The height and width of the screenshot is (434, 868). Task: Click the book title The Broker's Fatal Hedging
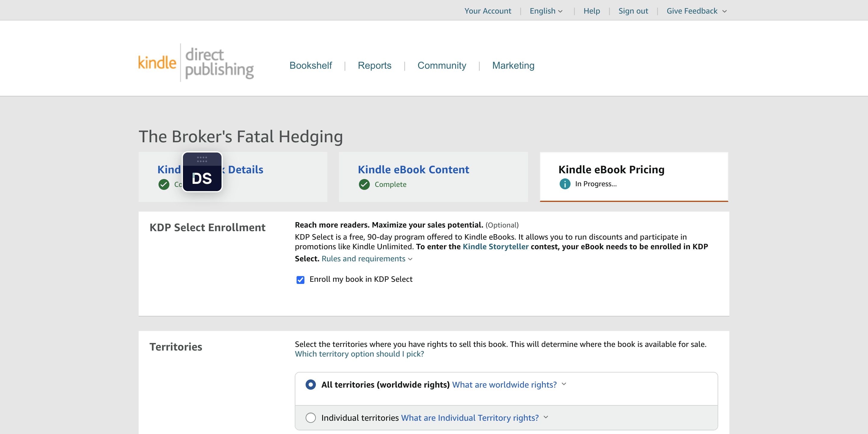tap(241, 137)
